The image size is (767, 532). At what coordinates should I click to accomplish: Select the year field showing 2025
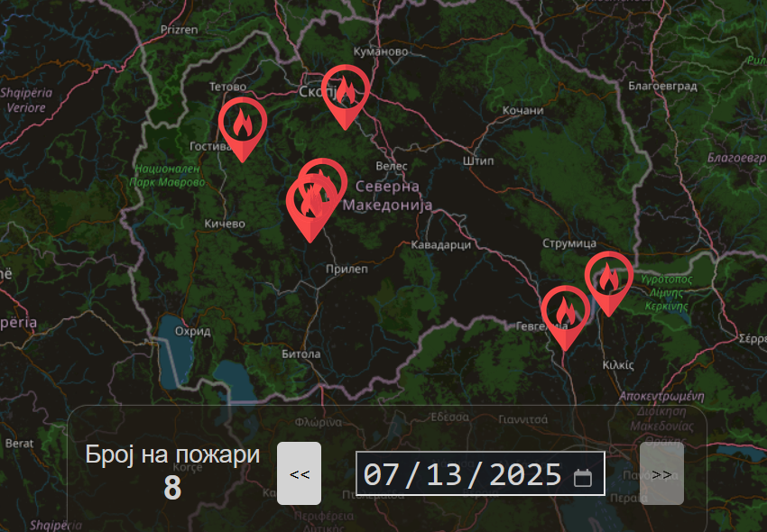[525, 474]
